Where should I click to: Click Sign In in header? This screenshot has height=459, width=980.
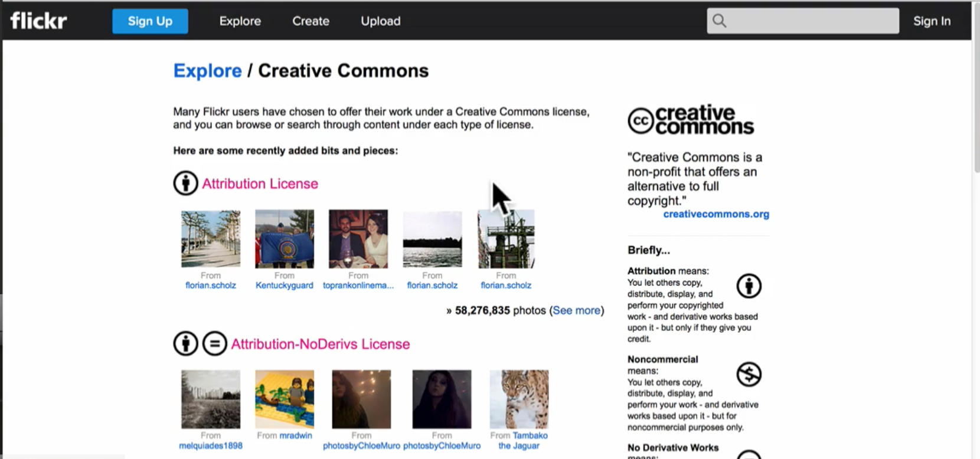[932, 21]
